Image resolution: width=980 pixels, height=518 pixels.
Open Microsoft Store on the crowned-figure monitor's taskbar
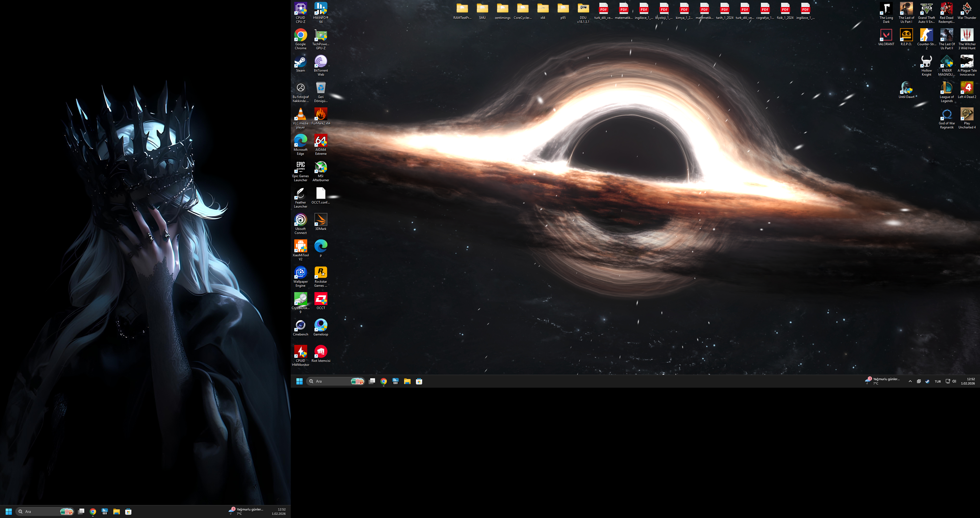tap(128, 512)
